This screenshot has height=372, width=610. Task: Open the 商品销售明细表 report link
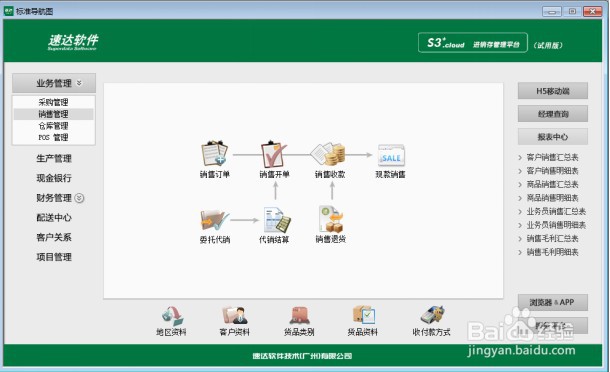[552, 198]
